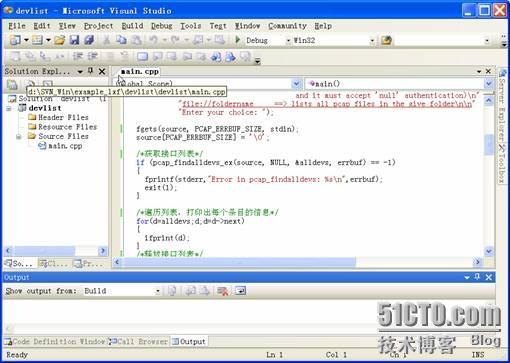510x363 pixels.
Task: Open the active files dropdown beside editor close
Action: click(479, 71)
